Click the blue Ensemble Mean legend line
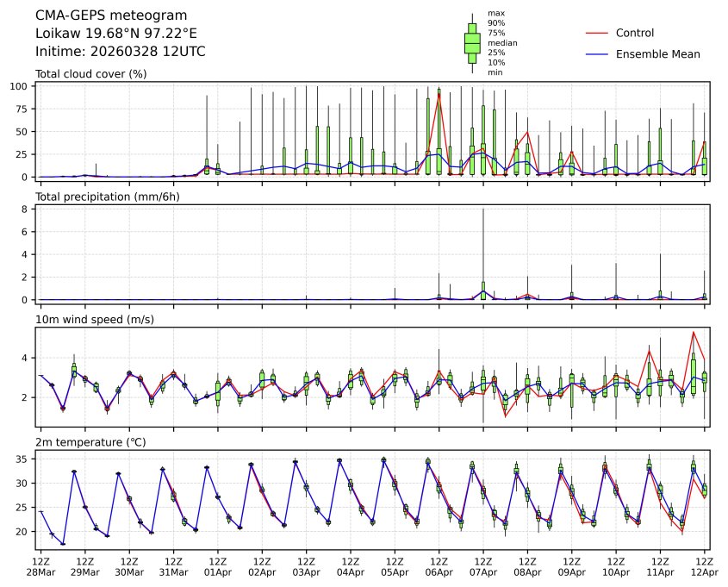Viewport: 728px width, 587px height. [x=597, y=54]
